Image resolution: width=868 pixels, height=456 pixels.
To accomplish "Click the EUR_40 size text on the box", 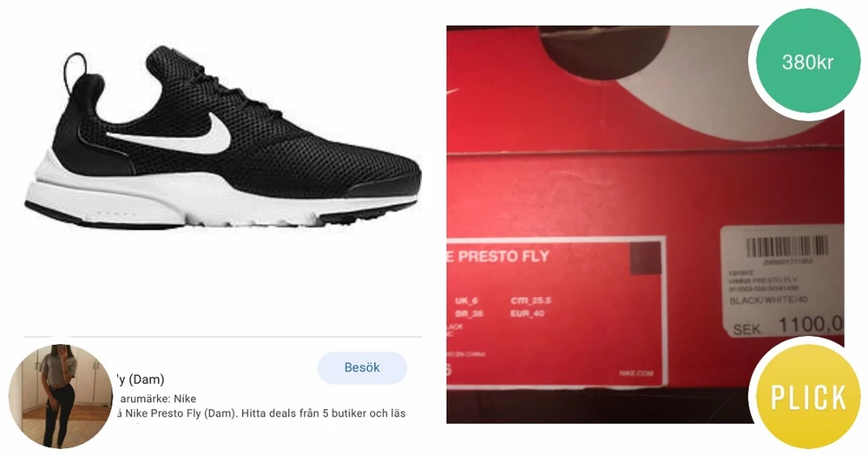I will click(x=528, y=314).
